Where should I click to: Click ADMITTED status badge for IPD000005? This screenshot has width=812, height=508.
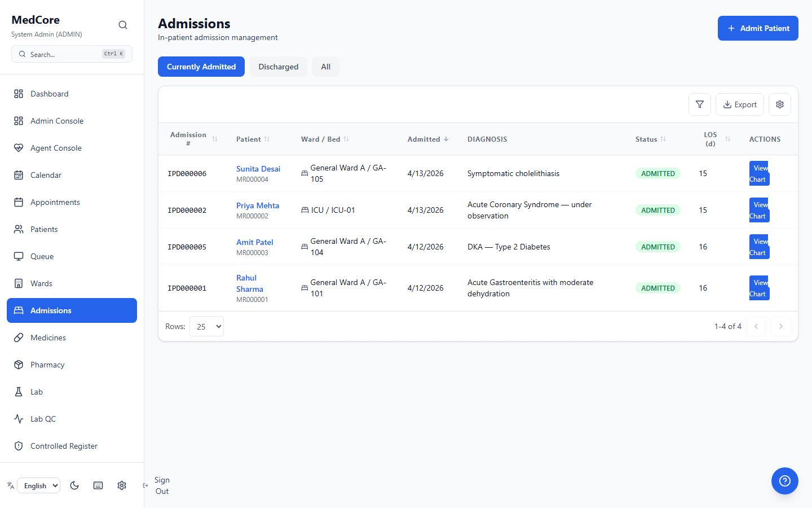[x=658, y=247]
